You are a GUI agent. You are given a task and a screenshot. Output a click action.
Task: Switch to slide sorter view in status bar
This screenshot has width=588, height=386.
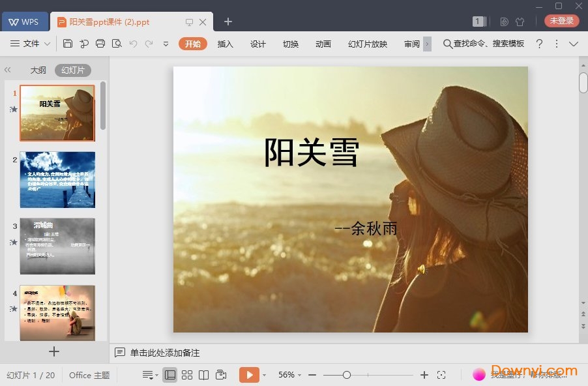point(187,375)
